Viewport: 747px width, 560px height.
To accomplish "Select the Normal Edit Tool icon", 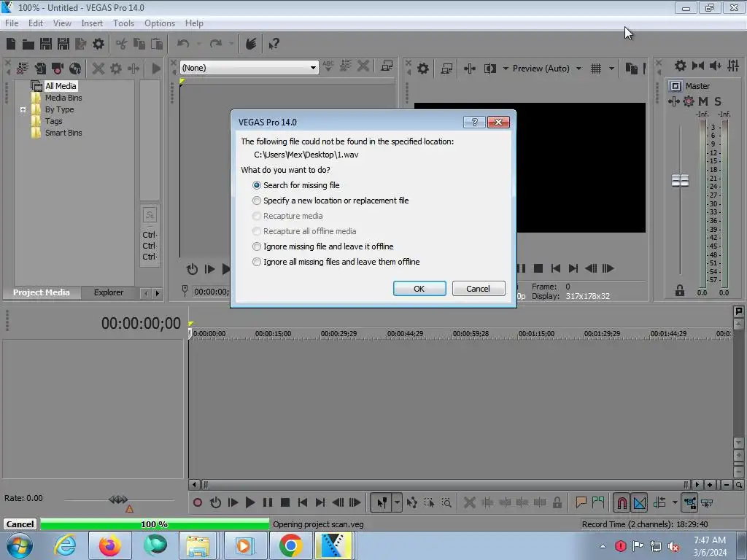I will pyautogui.click(x=382, y=502).
